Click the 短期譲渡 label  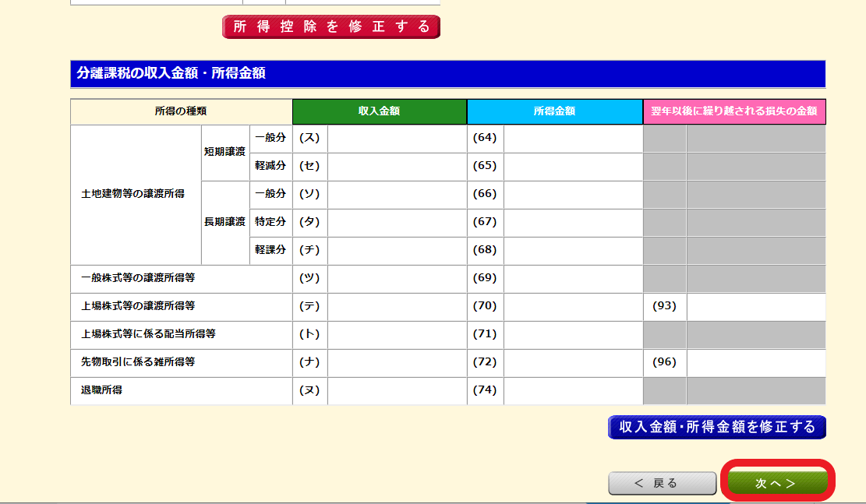[224, 151]
